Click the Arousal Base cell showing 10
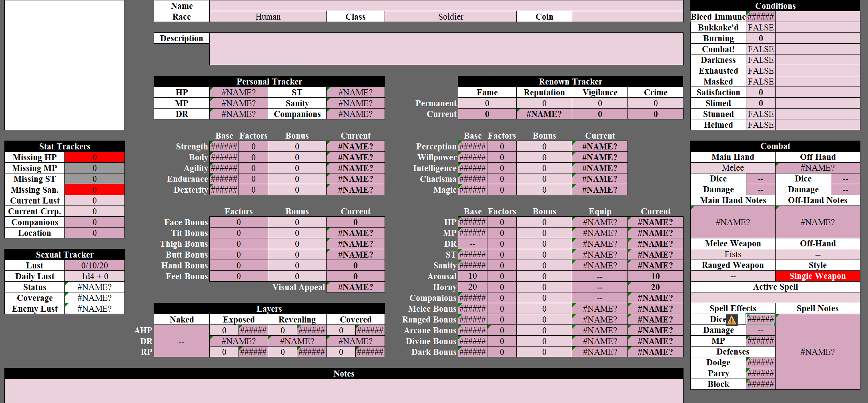868x403 pixels. pos(473,276)
